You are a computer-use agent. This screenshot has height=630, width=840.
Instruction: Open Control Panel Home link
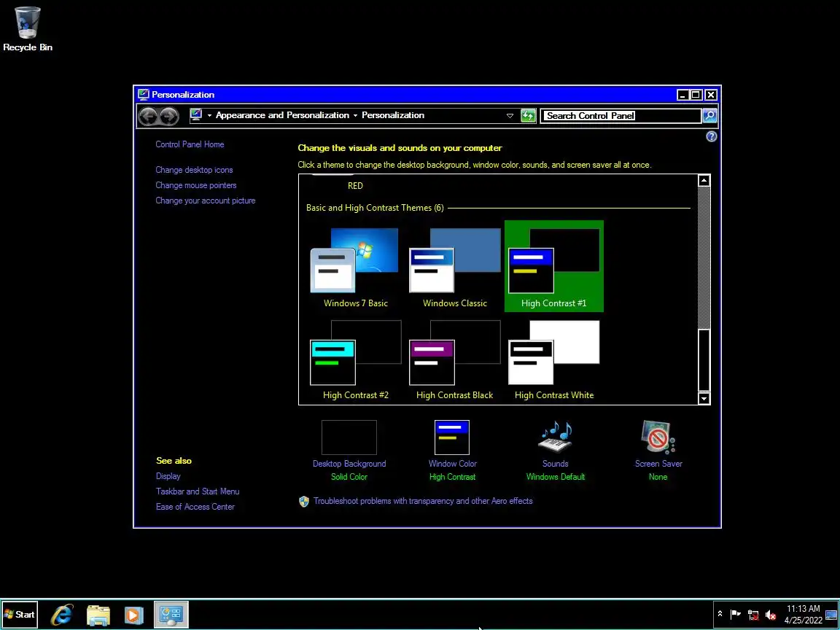pos(190,144)
